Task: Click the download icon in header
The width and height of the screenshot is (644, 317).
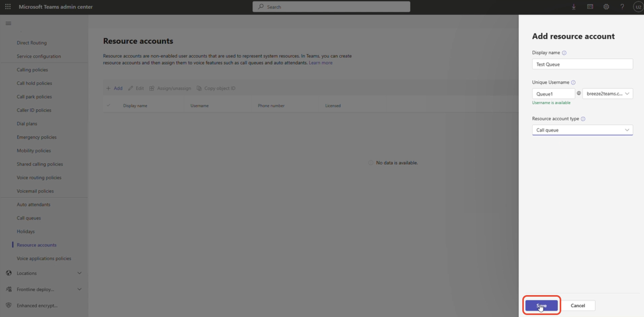Action: coord(574,7)
